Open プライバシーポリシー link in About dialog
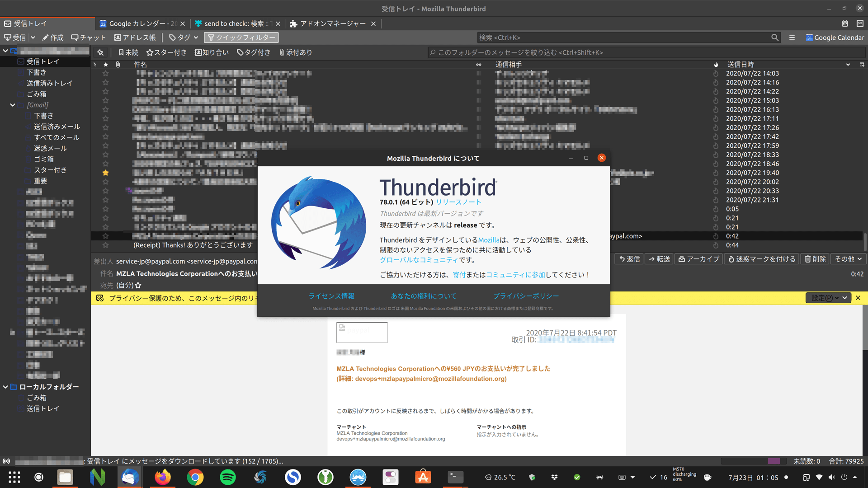Viewport: 868px width, 488px height. (x=526, y=296)
